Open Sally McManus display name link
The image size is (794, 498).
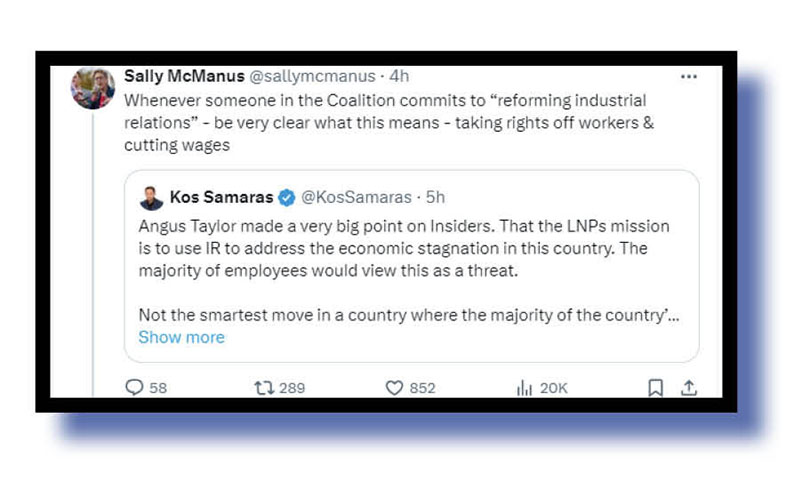tap(183, 76)
